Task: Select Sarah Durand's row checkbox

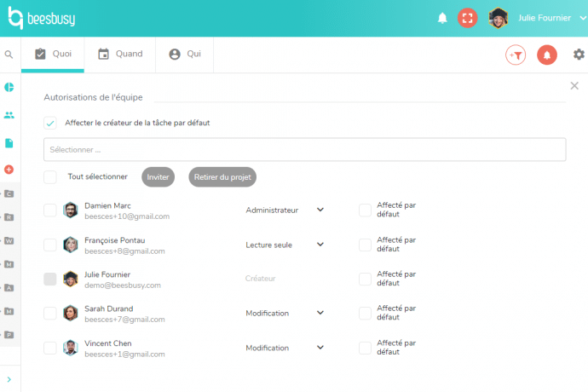Action: [50, 314]
